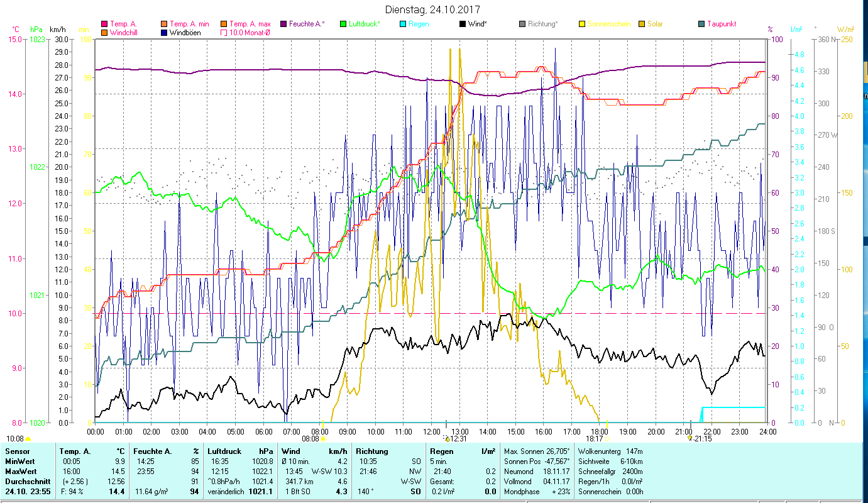Click the Taupunkt legend label
Viewport: 868px width, 503px height.
721,24
